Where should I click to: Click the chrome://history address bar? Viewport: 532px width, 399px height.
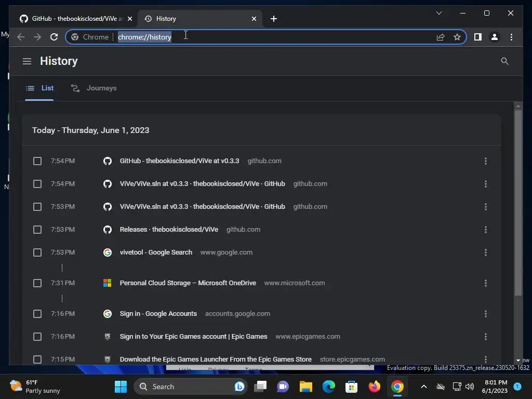coord(265,37)
